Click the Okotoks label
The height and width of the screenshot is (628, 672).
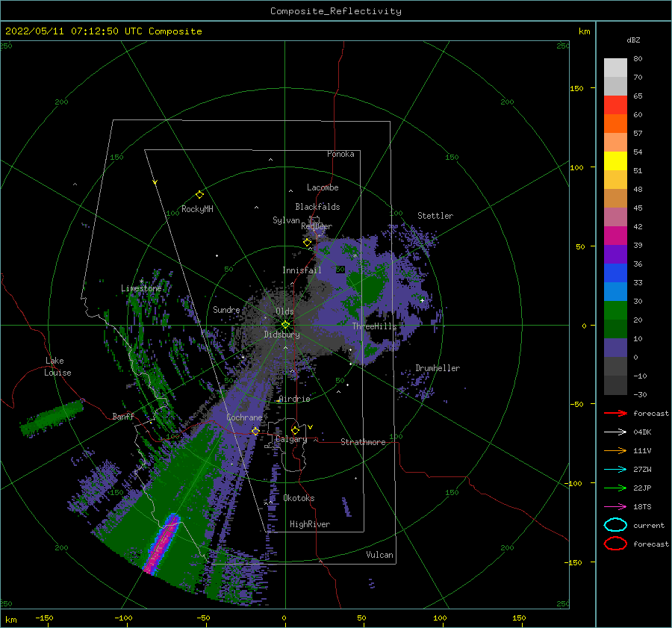click(299, 498)
